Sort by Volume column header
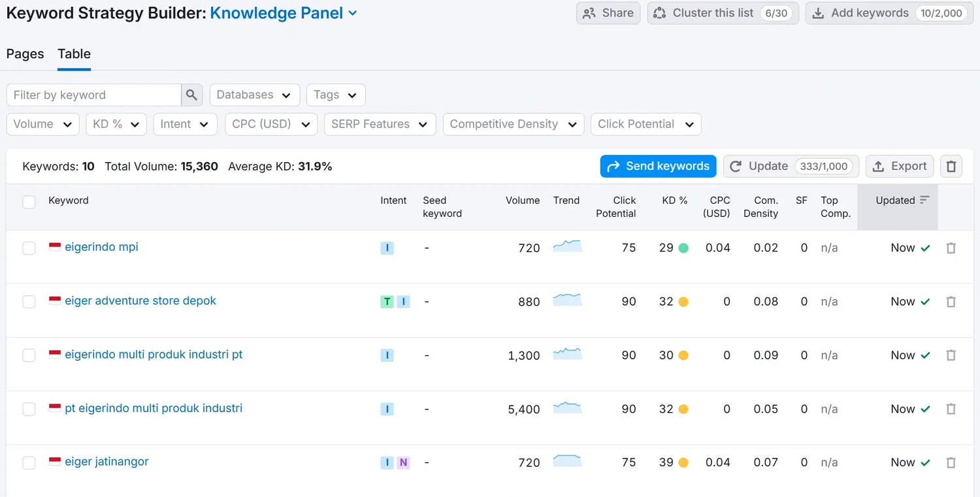980x497 pixels. pos(523,200)
